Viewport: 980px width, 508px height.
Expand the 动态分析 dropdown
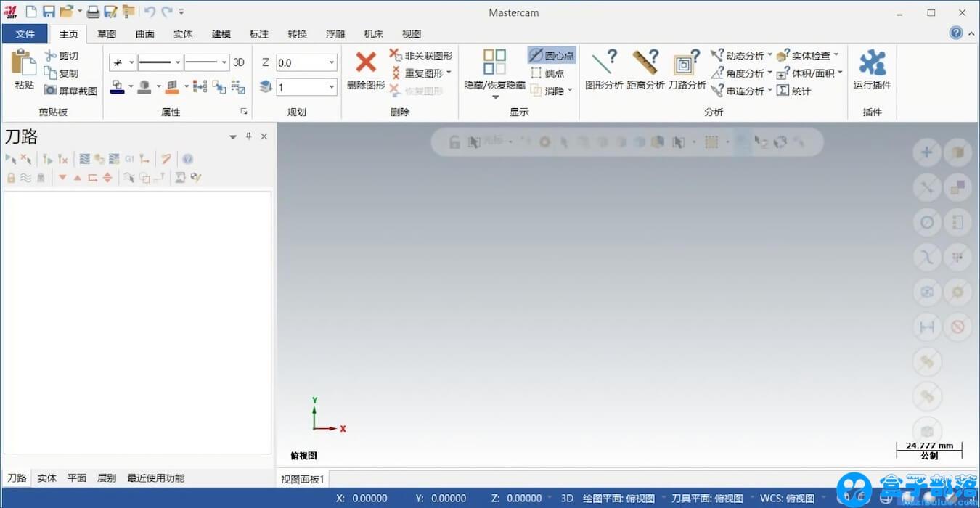click(x=769, y=55)
